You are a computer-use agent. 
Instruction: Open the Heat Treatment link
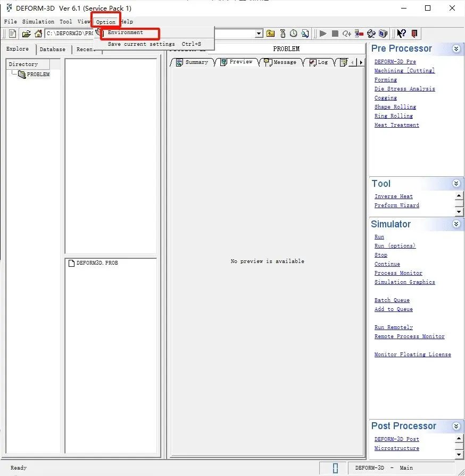pyautogui.click(x=396, y=125)
